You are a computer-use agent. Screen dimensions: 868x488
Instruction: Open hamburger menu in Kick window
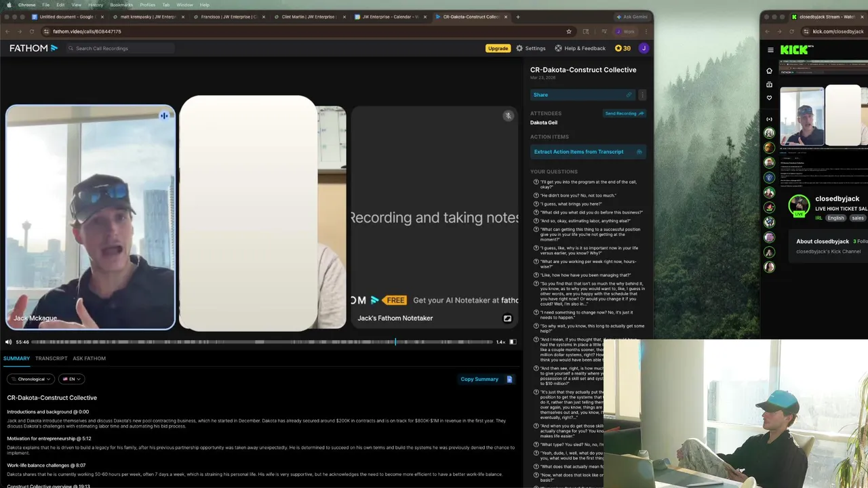[770, 49]
